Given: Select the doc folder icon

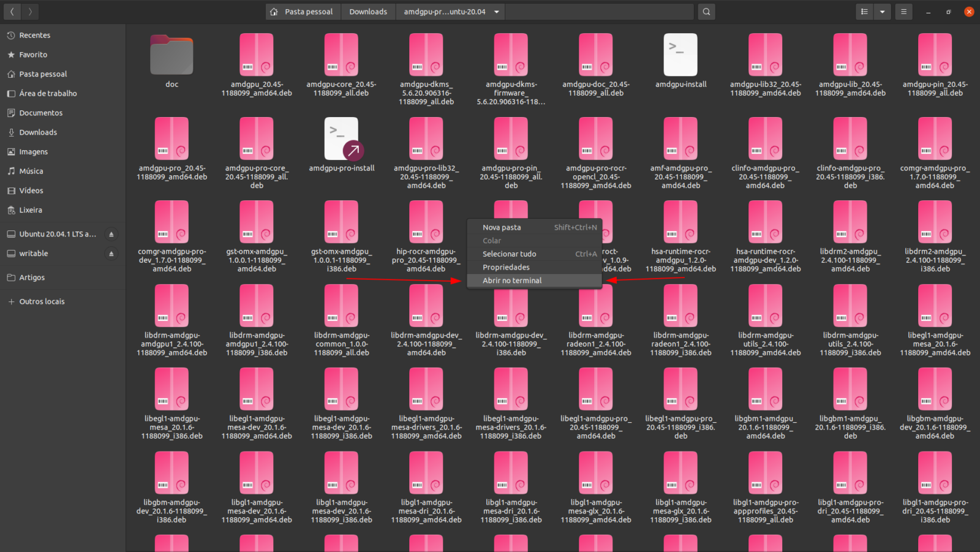Looking at the screenshot, I should [x=171, y=56].
